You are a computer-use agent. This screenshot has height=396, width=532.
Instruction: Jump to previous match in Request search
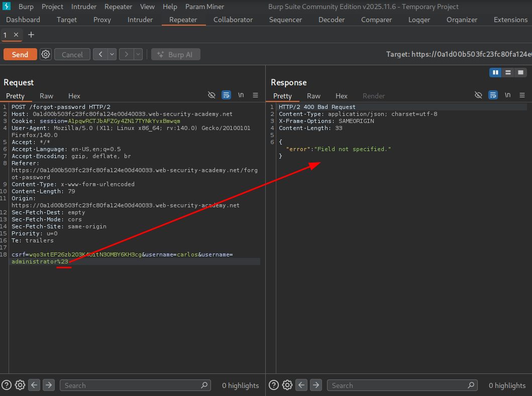click(x=34, y=385)
